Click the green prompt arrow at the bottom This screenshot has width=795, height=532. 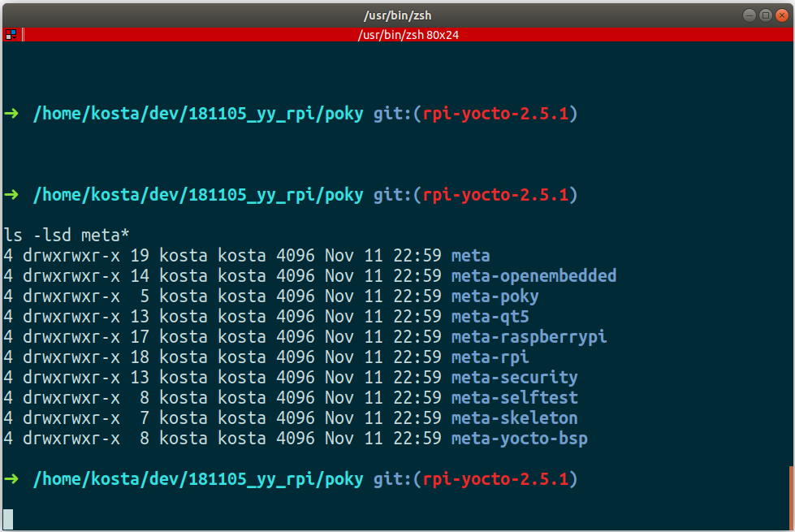click(11, 479)
